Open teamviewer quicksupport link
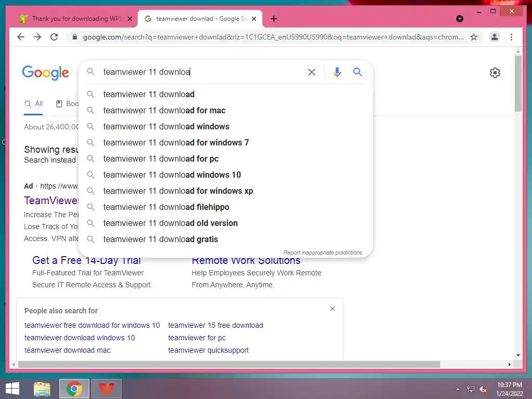The height and width of the screenshot is (399, 532). click(208, 350)
